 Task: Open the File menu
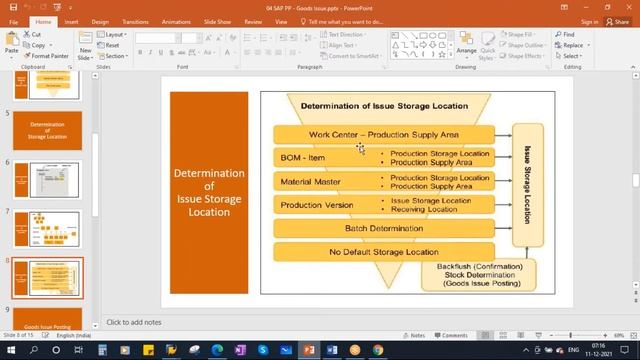tap(13, 22)
